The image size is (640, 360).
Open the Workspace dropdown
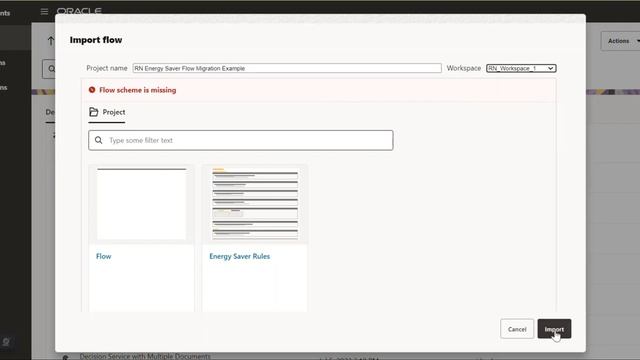521,68
